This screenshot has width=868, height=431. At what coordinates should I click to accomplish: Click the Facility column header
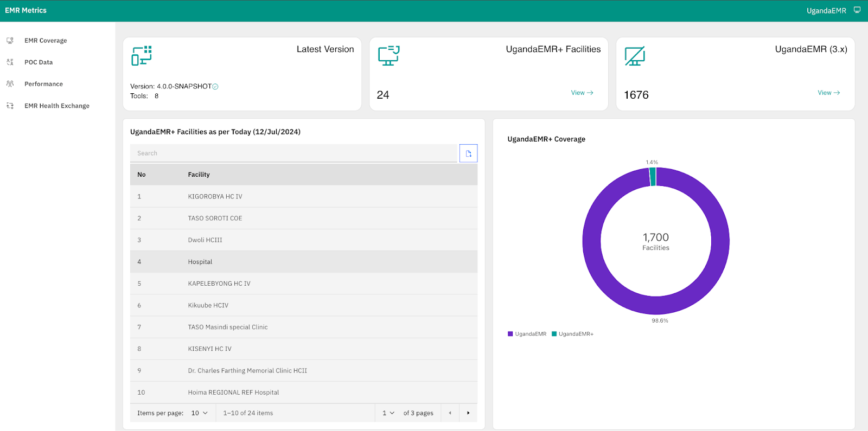(199, 175)
